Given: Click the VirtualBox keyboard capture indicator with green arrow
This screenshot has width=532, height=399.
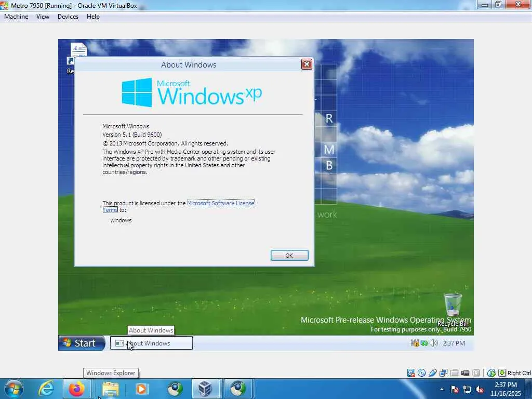Looking at the screenshot, I should 502,373.
